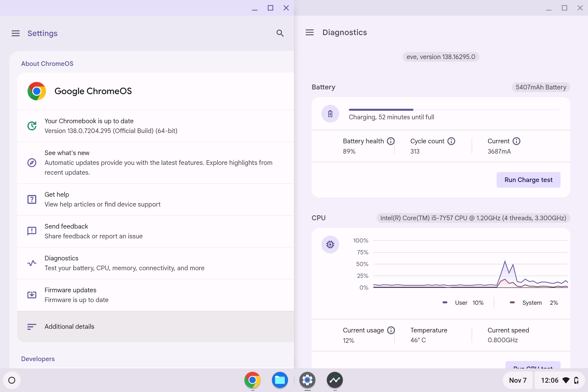Screen dimensions: 588x392
Task: Open the launcher circle button
Action: coord(12,380)
